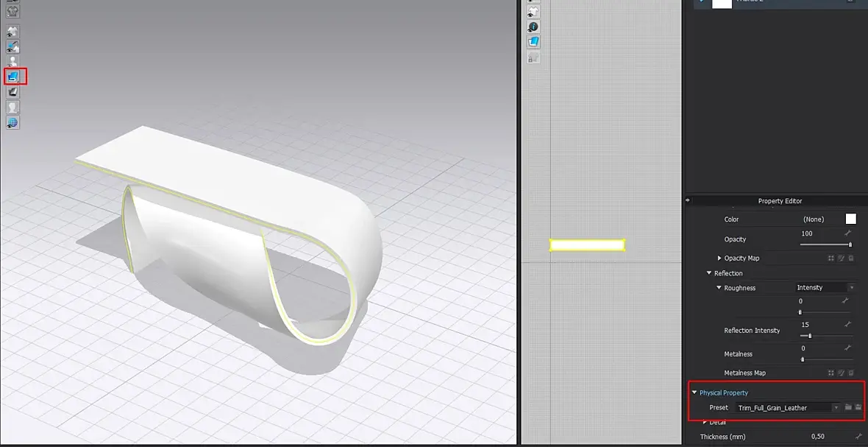Click the arrow icon beside Property Editor title
Screen dimensions: 868x447
tap(689, 200)
